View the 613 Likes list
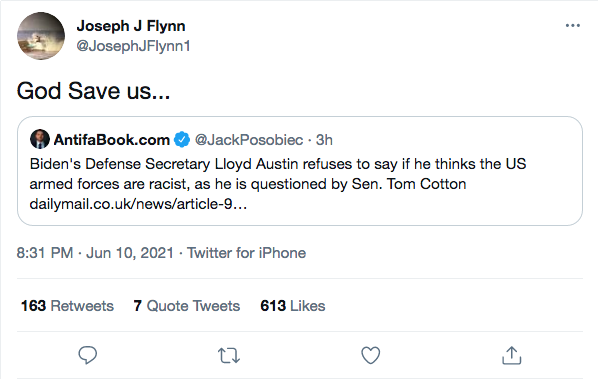 [293, 306]
